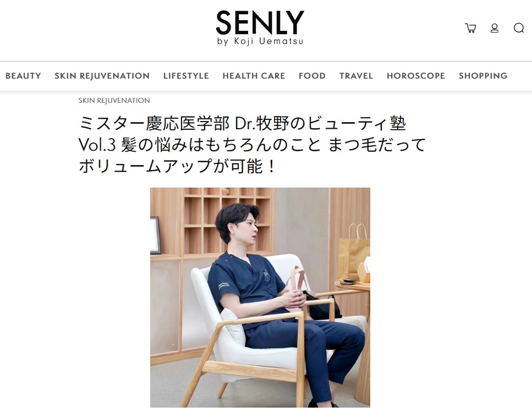Select the FOOD navigation item

pyautogui.click(x=312, y=75)
